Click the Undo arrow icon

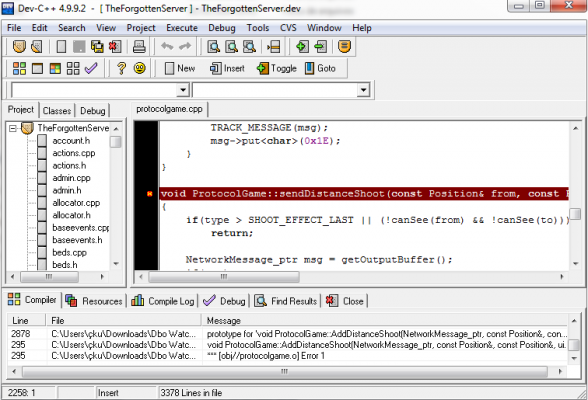pyautogui.click(x=167, y=46)
